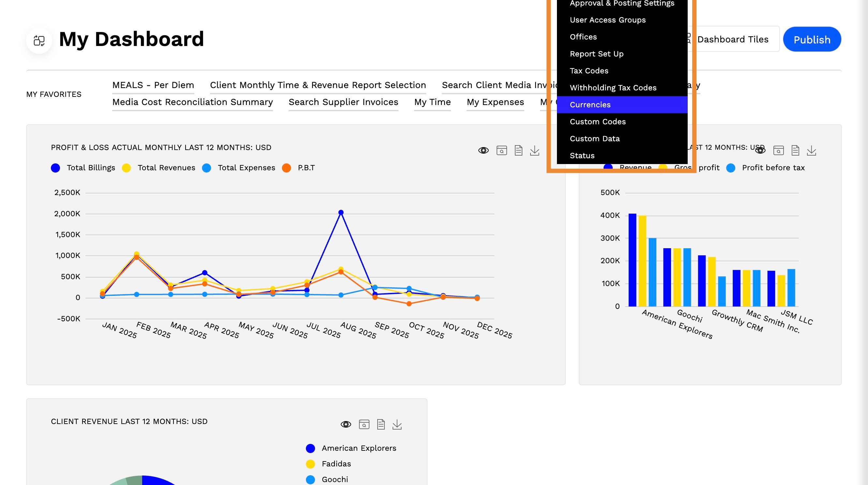
Task: Toggle visibility eye on Client Revenue tile
Action: coord(346,425)
